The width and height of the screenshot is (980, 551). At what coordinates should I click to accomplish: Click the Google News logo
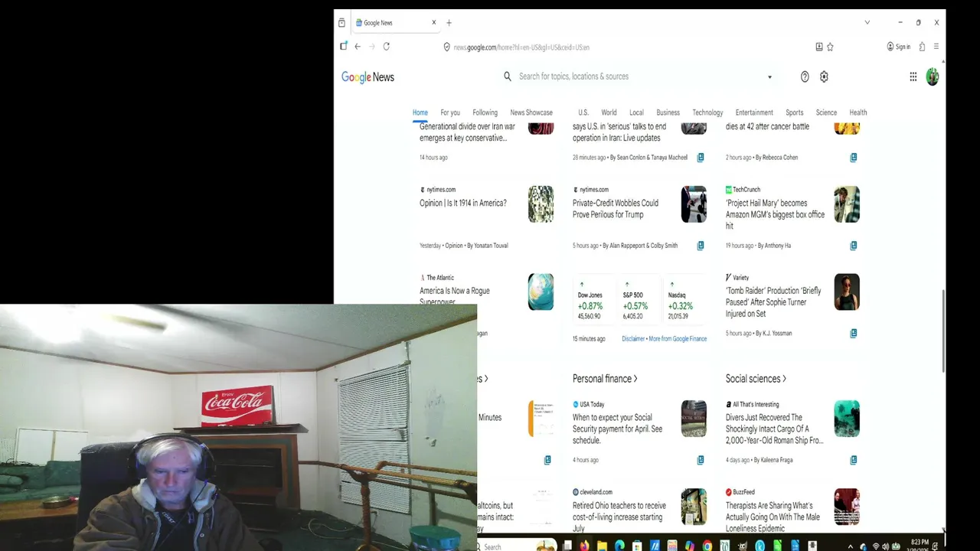pos(367,77)
